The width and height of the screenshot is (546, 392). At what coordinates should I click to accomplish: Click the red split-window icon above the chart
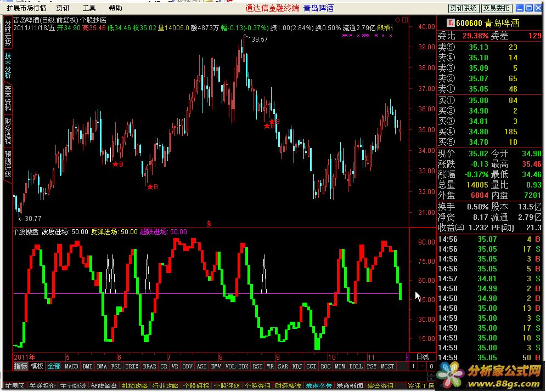(x=405, y=20)
